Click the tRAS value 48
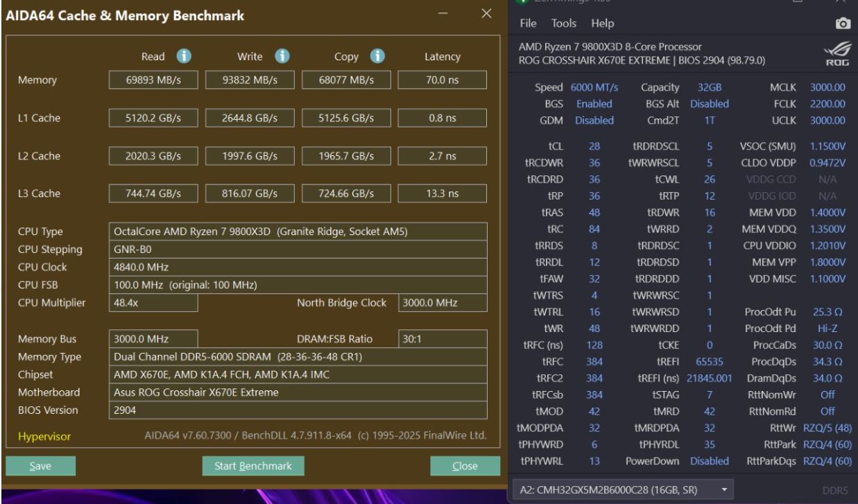This screenshot has width=858, height=504. [x=594, y=213]
